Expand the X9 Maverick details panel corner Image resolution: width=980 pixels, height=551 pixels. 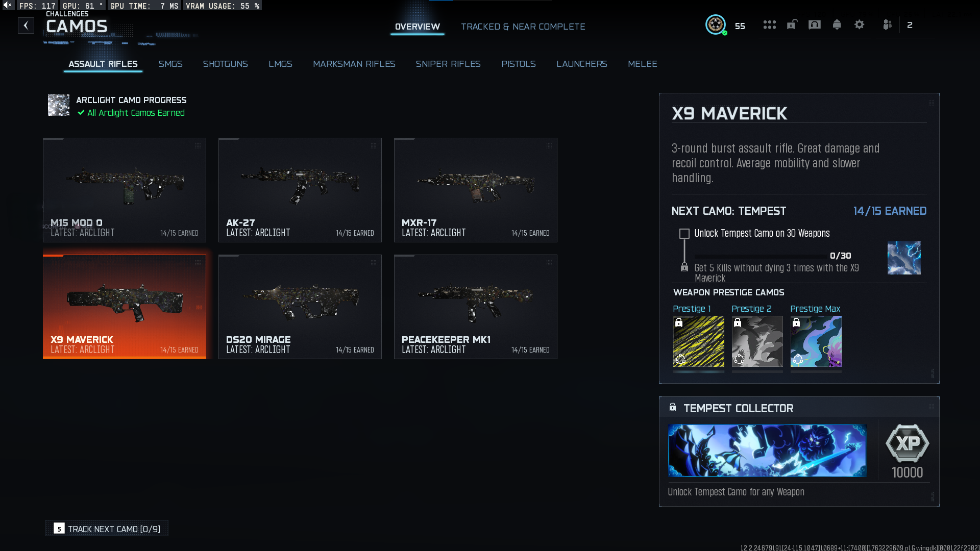[931, 103]
